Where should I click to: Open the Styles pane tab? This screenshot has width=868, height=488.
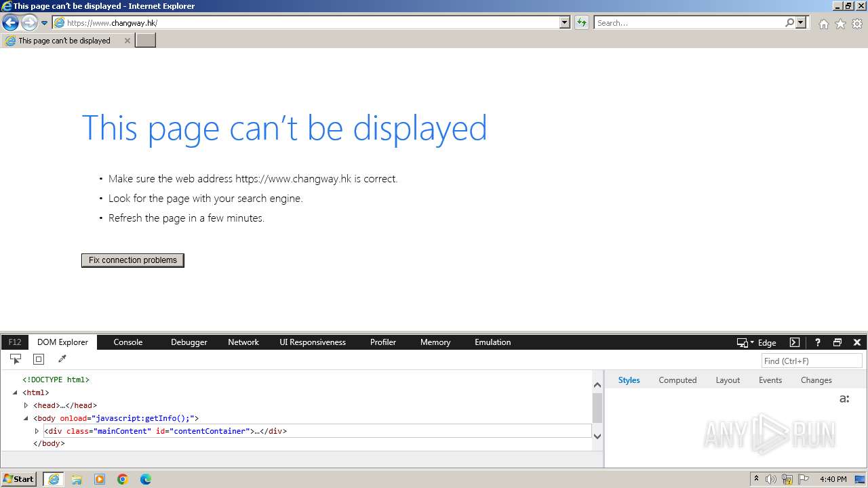(629, 380)
